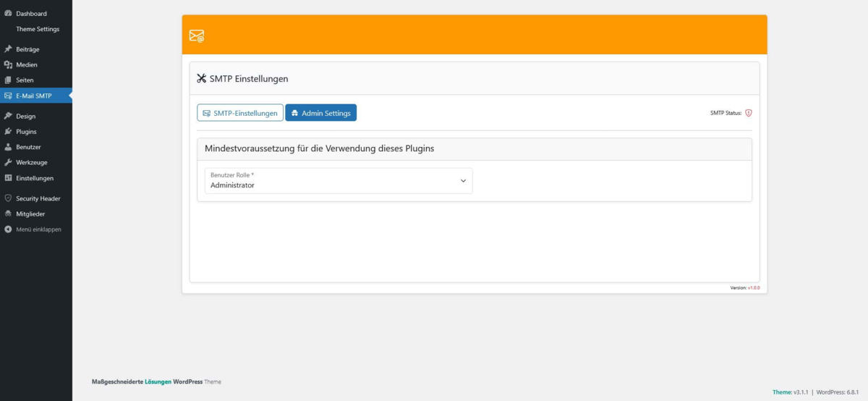Click the Medien media icon
Screen dimensions: 868x401
[8, 64]
